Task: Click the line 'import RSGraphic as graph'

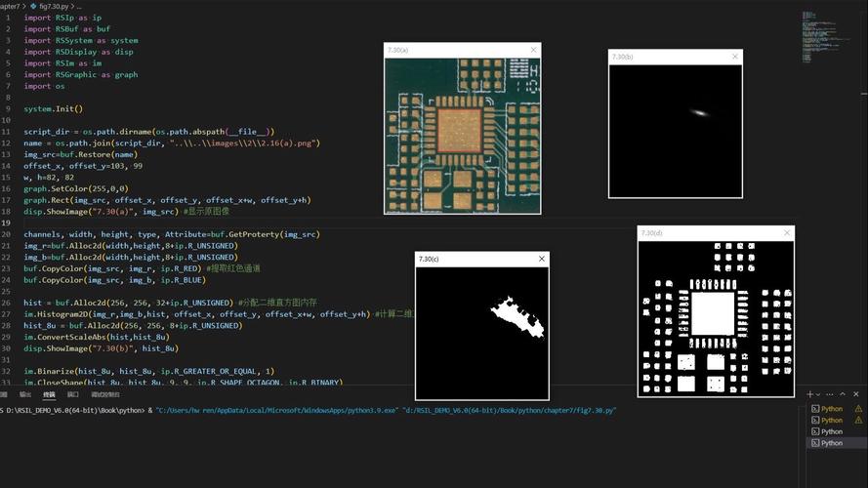Action: point(81,75)
